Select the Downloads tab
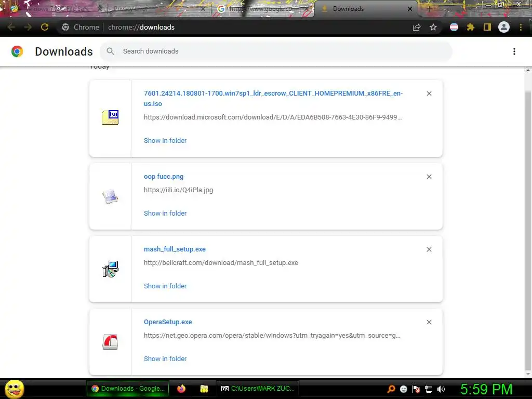The width and height of the screenshot is (532, 399). pyautogui.click(x=366, y=9)
